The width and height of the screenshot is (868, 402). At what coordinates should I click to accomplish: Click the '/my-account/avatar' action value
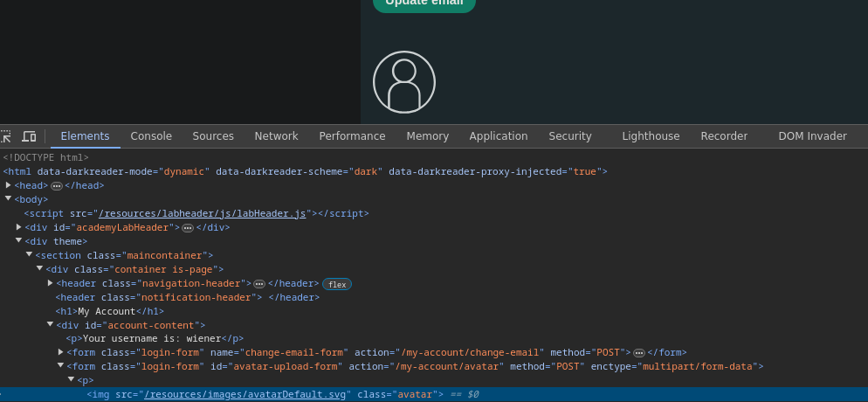pos(450,366)
